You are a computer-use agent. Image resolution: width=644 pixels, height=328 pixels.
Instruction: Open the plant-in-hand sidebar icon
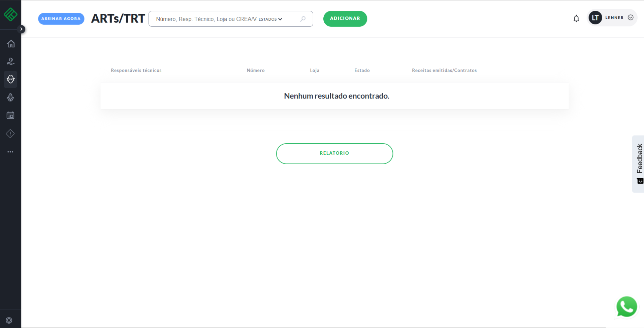(x=11, y=61)
